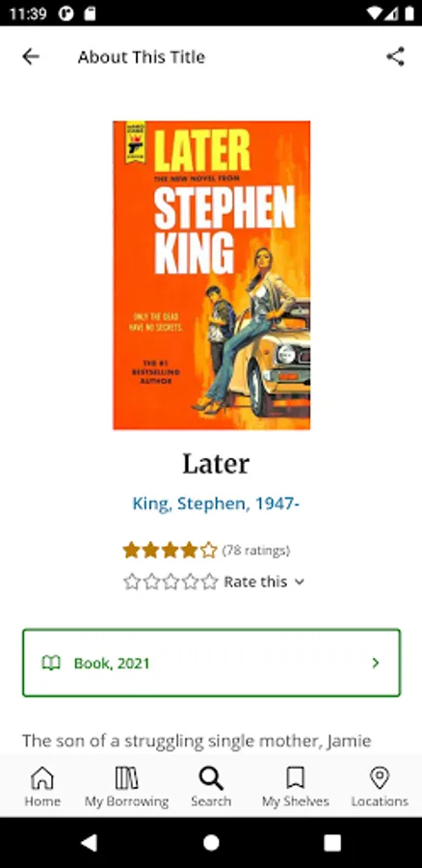
Task: View the 78 ratings count
Action: coord(256,551)
